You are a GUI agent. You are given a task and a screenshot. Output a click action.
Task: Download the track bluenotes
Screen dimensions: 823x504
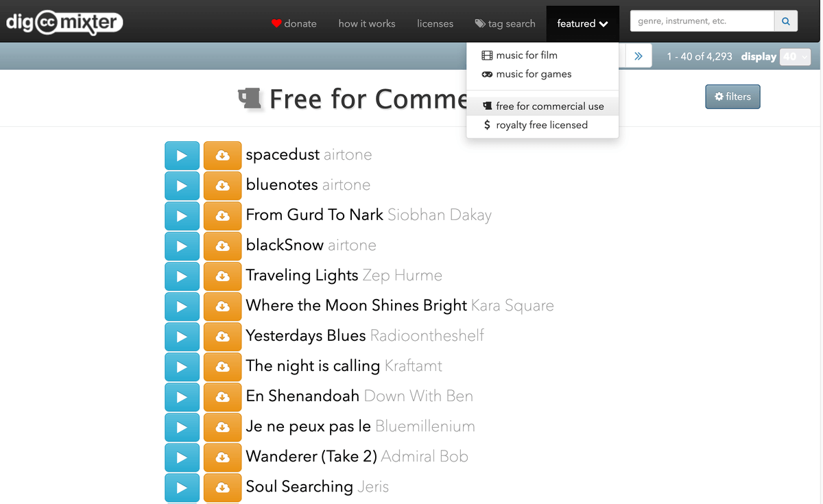[x=222, y=186]
